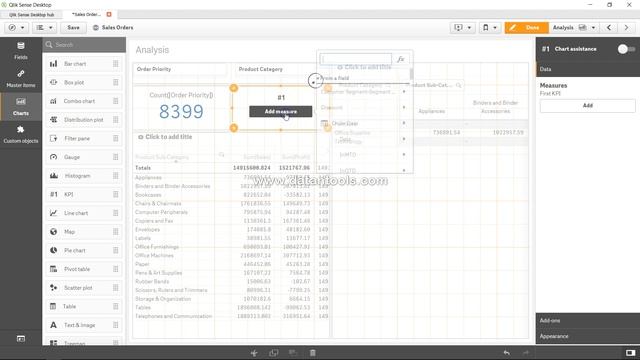Image resolution: width=640 pixels, height=360 pixels.
Task: Expand the Customer Segment field arrow
Action: pos(404,92)
